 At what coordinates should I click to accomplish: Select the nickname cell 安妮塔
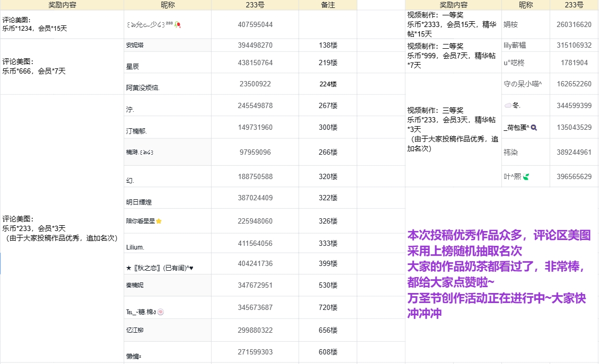coord(168,45)
